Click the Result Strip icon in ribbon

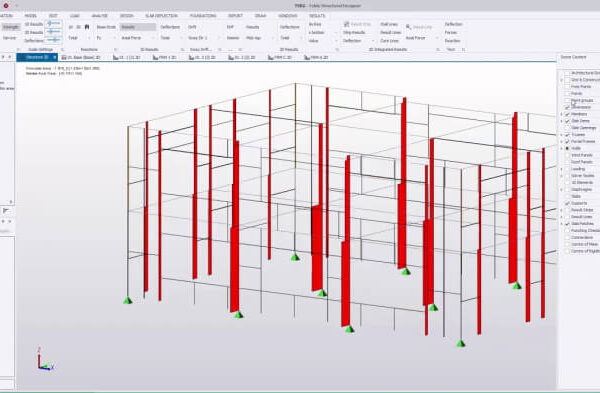coord(347,24)
